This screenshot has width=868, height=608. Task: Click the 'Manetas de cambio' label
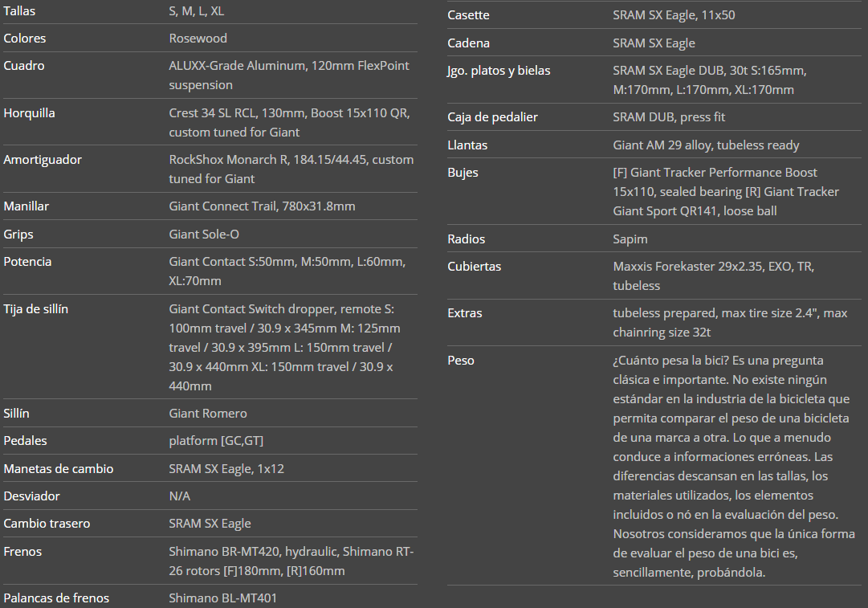tap(59, 469)
